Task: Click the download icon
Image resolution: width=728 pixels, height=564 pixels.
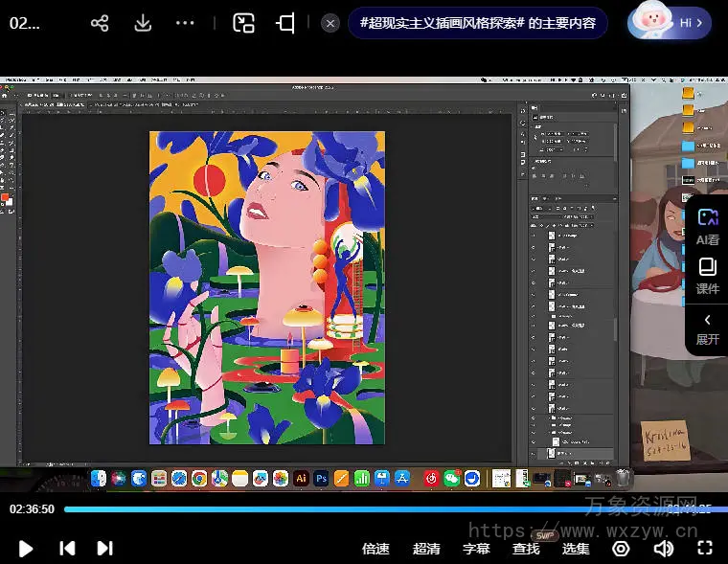Action: [143, 23]
